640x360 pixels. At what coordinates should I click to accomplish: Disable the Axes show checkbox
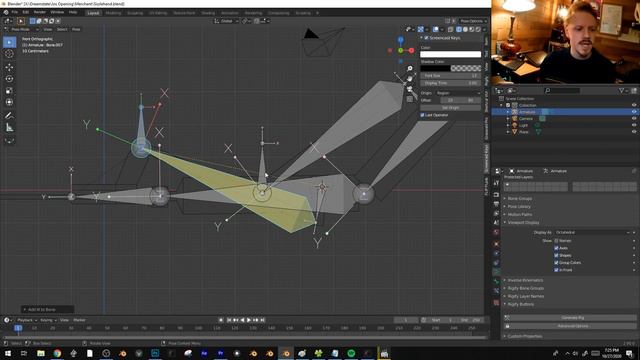[556, 248]
